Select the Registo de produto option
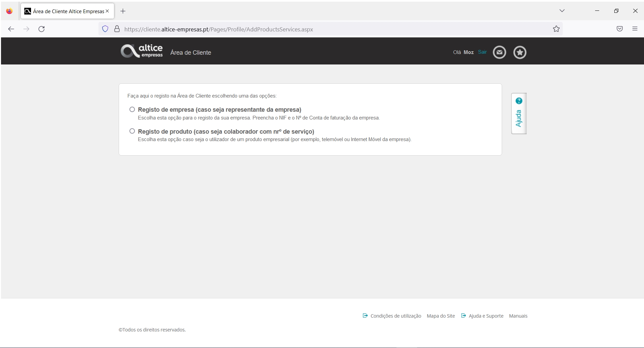This screenshot has height=348, width=644. [x=132, y=131]
